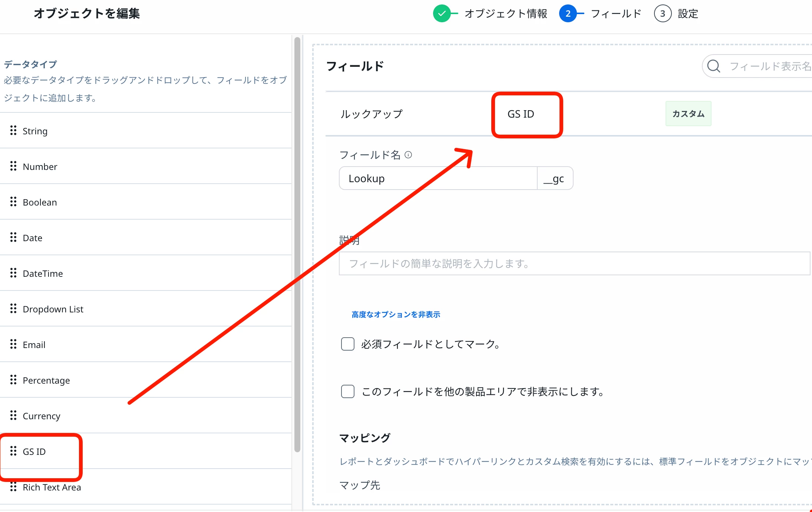Screen dimensions: 812x512
Task: Select the Rich Text Area data type
Action: pyautogui.click(x=52, y=487)
